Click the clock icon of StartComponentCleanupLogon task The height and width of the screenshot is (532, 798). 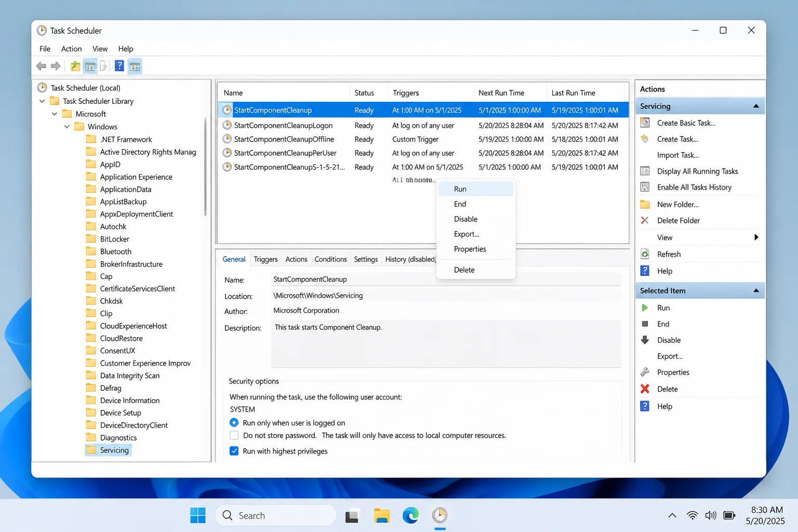coord(227,125)
